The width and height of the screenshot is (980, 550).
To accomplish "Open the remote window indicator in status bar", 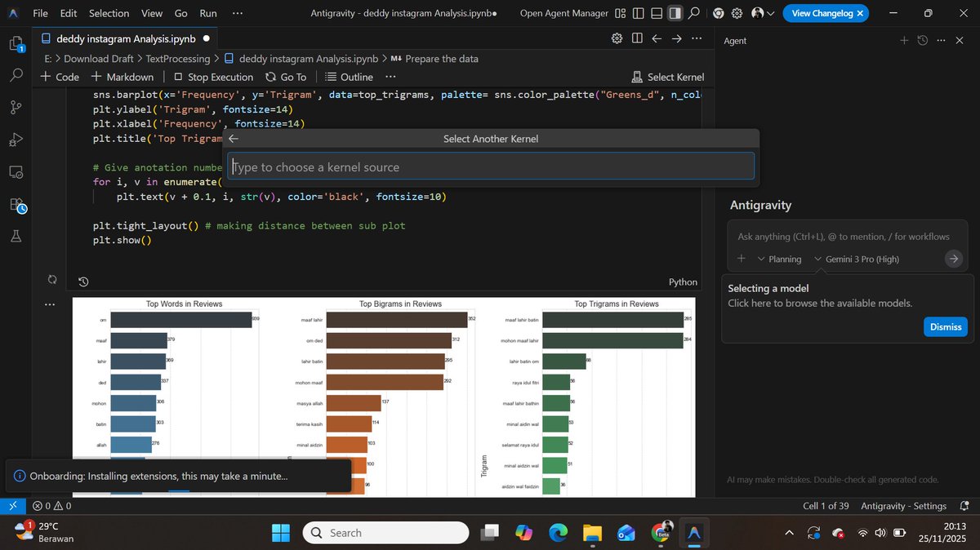I will click(11, 506).
